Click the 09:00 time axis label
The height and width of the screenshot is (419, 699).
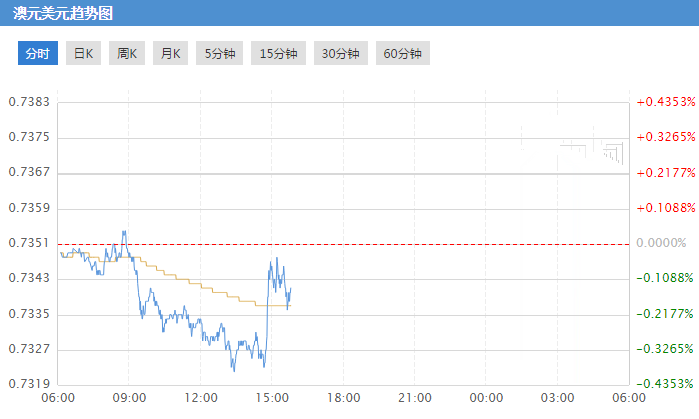tap(130, 398)
